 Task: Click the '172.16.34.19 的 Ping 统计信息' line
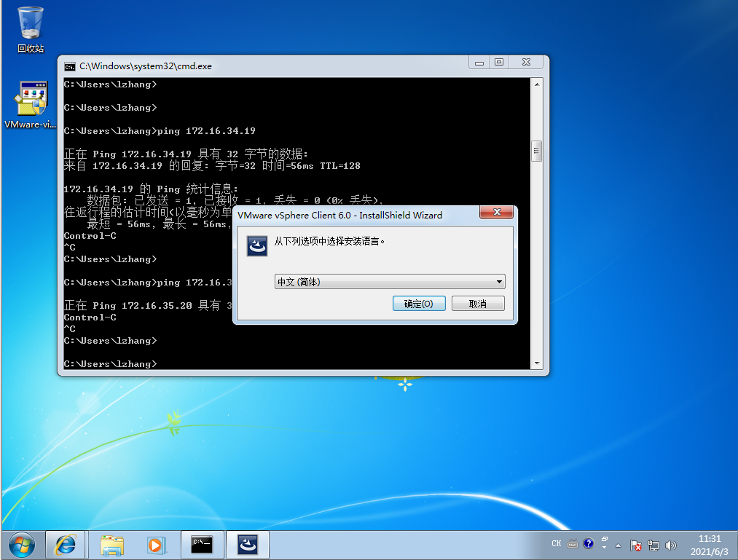(151, 189)
